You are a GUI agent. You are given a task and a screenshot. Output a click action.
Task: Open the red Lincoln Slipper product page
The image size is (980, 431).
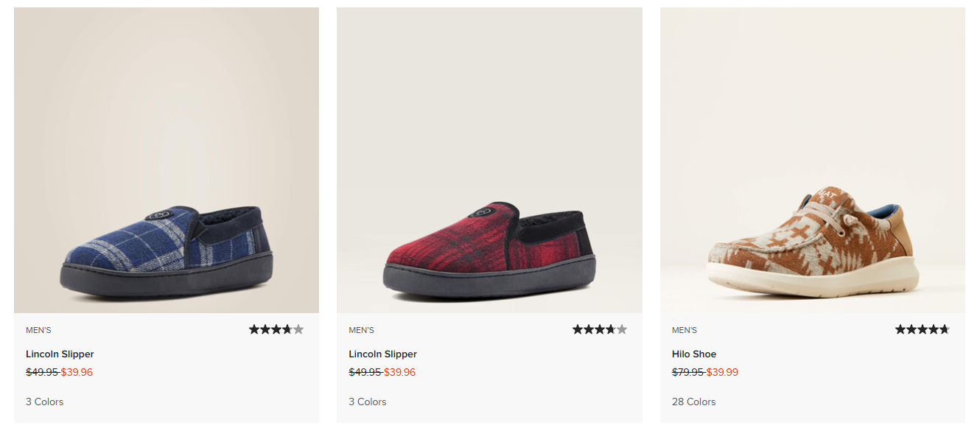(x=382, y=354)
